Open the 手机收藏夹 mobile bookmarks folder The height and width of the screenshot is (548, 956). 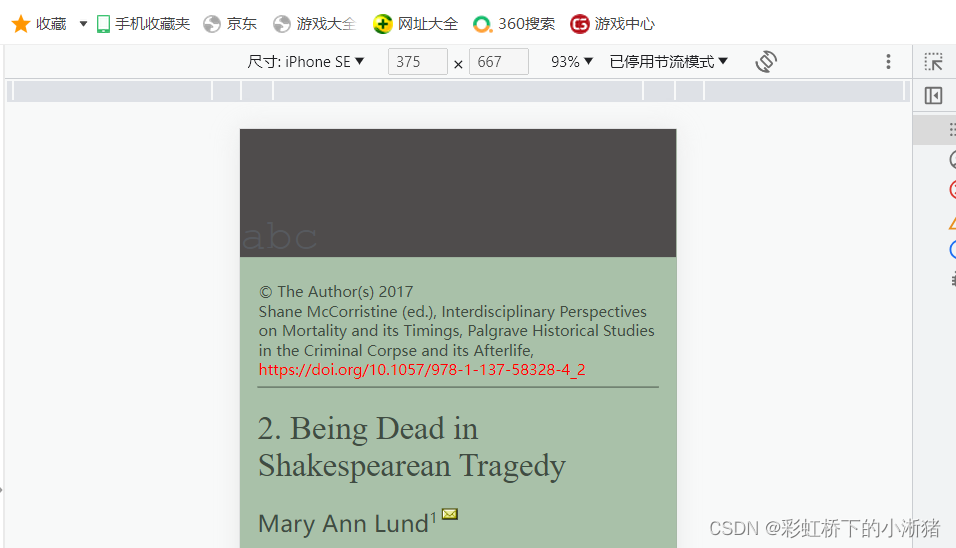[144, 24]
